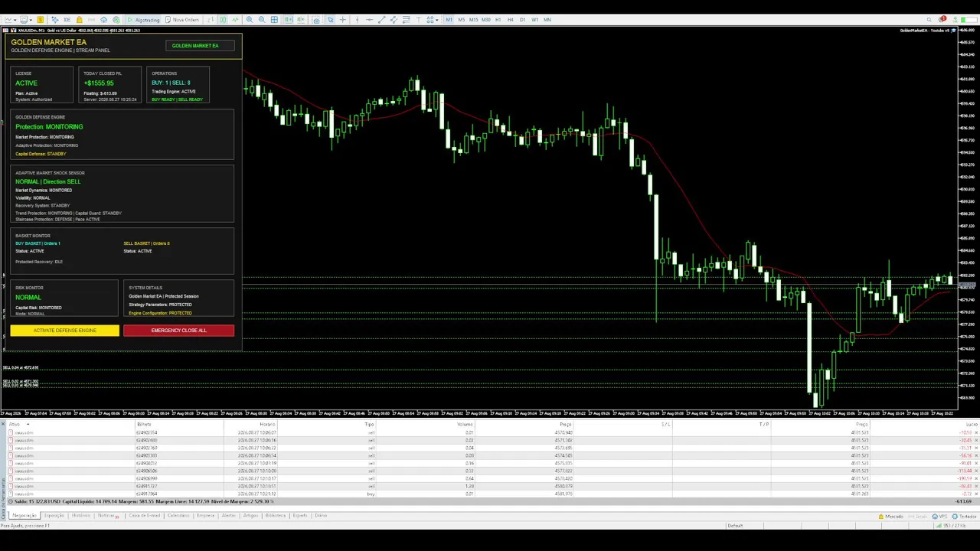
Task: Click the Default profile status bar entry
Action: tap(735, 526)
